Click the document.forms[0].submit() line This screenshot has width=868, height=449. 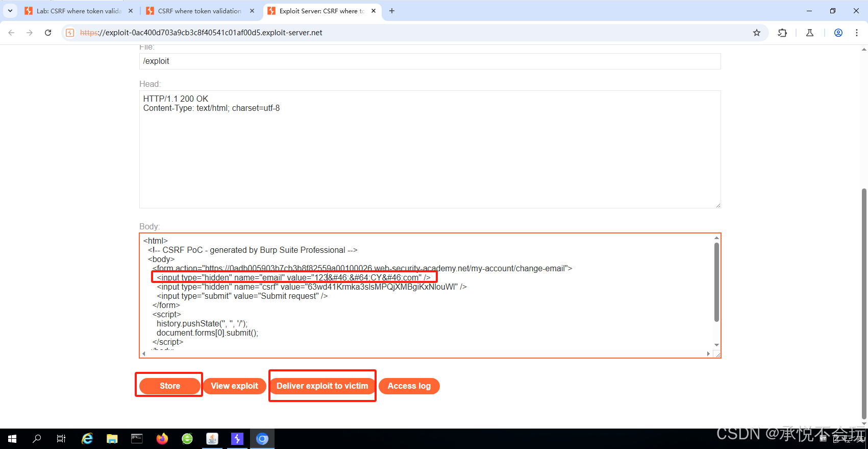207,333
